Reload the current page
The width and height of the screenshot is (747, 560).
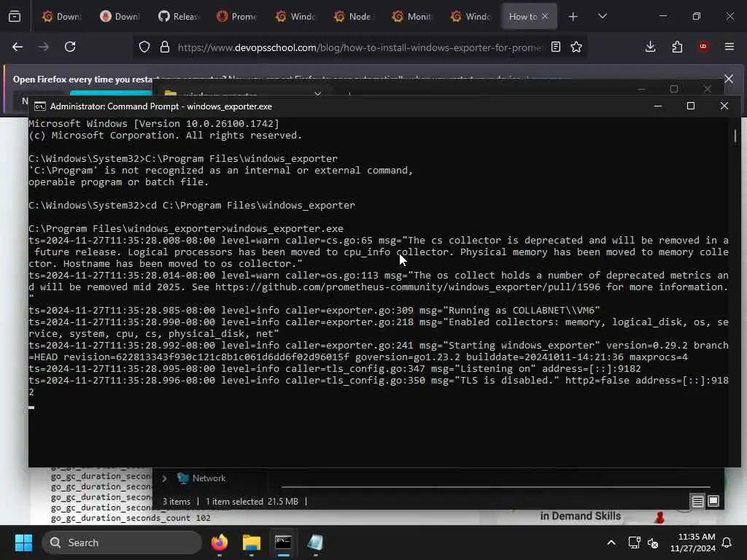70,47
